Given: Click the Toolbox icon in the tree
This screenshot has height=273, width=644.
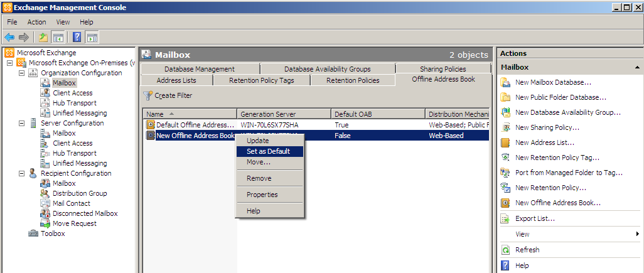Looking at the screenshot, I should (x=33, y=233).
